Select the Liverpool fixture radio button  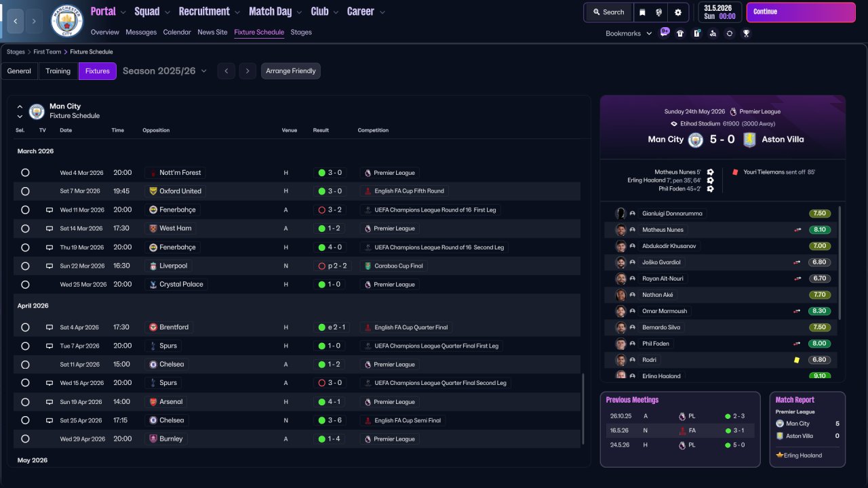[x=25, y=266]
